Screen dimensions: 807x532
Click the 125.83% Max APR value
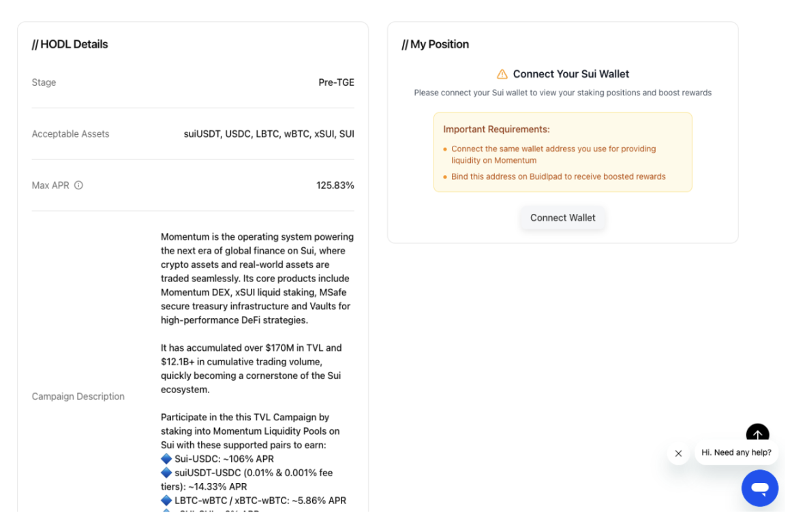click(x=335, y=185)
